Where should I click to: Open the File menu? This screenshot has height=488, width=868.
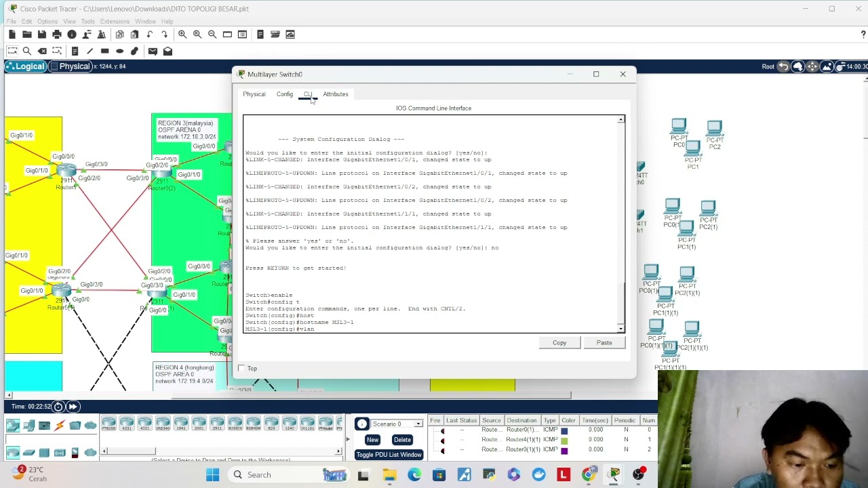tap(12, 22)
